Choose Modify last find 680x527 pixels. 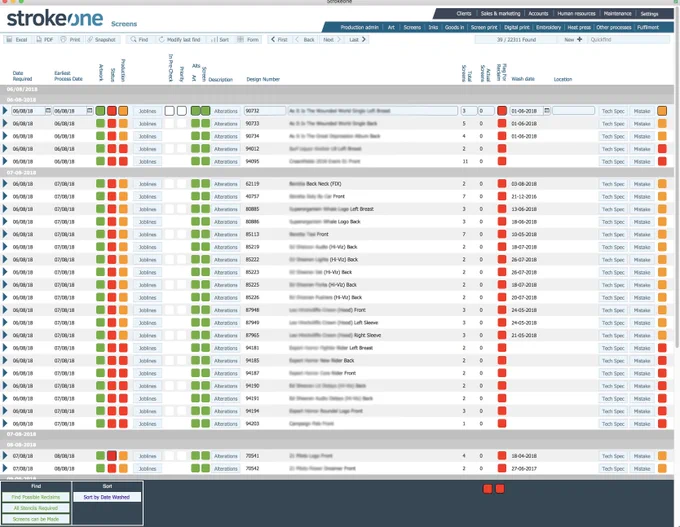click(x=180, y=39)
